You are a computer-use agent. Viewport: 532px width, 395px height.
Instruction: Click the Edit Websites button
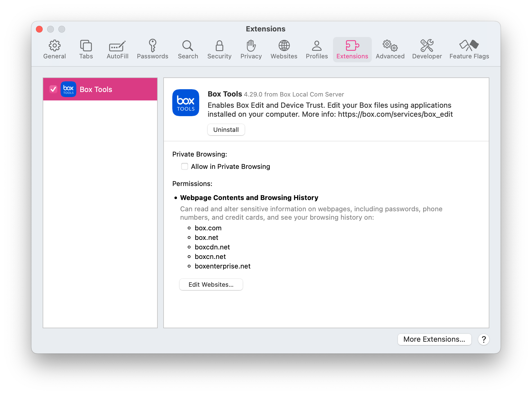(x=211, y=284)
